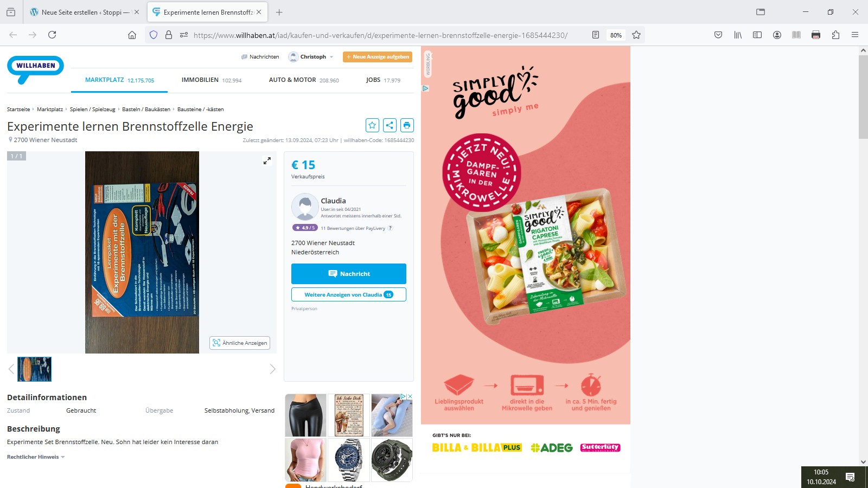Bookmark this page with the star icon
This screenshot has width=868, height=488.
(x=636, y=35)
